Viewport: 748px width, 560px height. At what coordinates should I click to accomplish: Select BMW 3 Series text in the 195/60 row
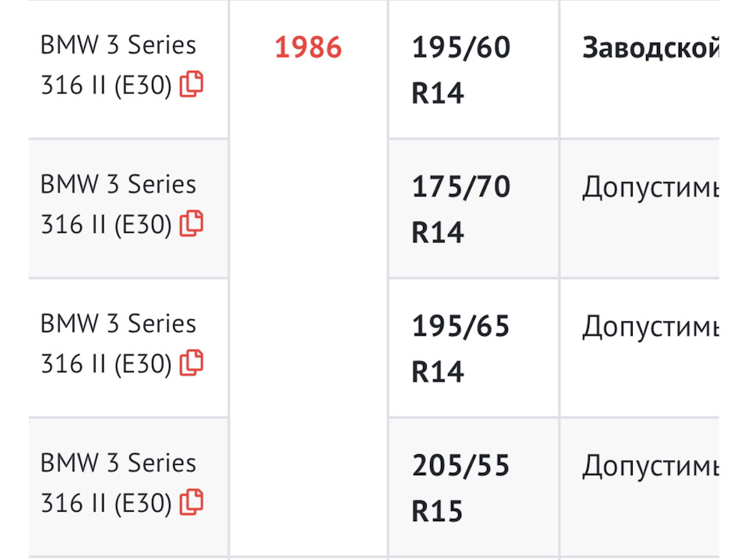coord(118,45)
